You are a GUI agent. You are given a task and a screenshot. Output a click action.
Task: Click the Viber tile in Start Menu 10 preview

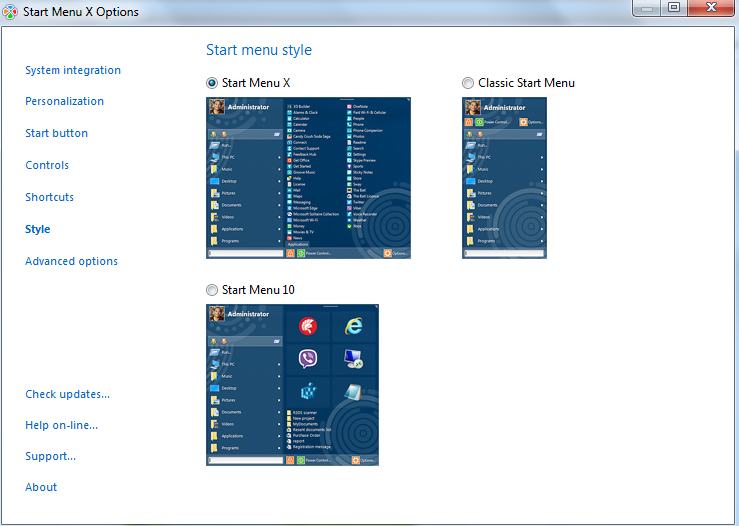[308, 358]
